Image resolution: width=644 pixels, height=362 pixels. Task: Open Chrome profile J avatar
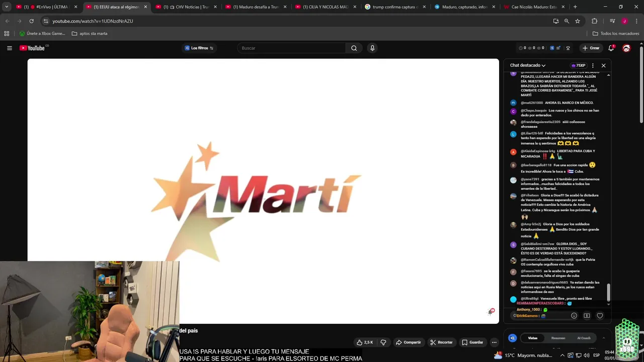[x=624, y=21]
